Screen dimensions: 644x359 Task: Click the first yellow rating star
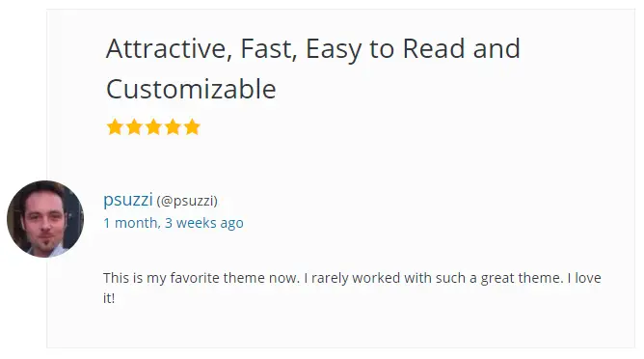coord(115,127)
